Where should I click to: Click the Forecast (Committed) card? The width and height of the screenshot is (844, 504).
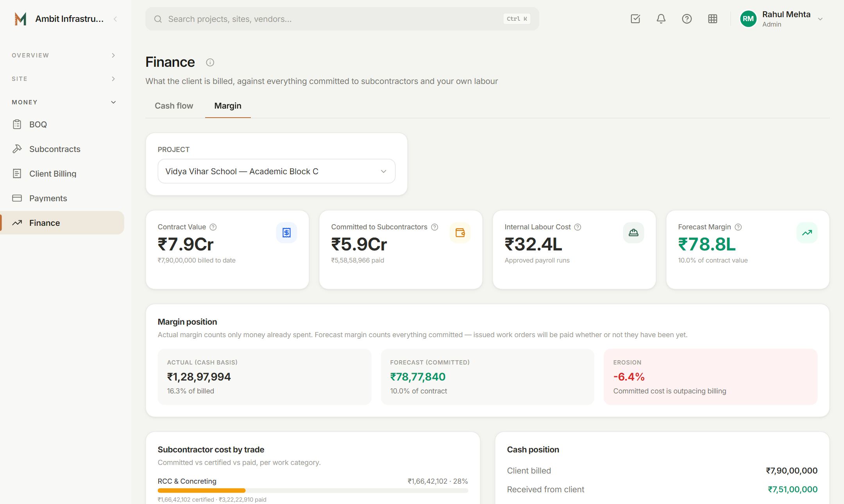coord(487,377)
